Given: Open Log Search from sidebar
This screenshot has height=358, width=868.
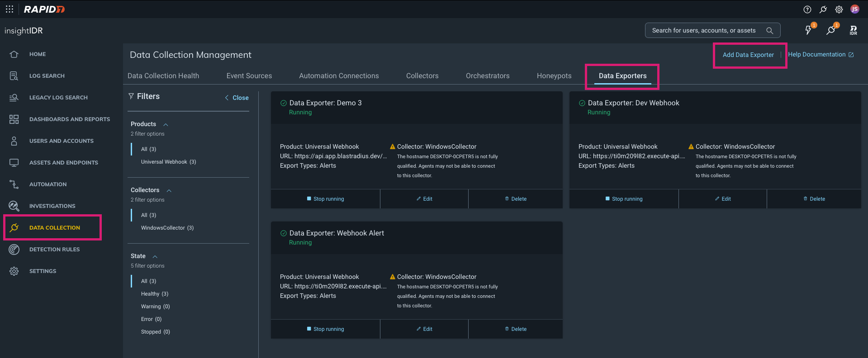Looking at the screenshot, I should click(47, 76).
